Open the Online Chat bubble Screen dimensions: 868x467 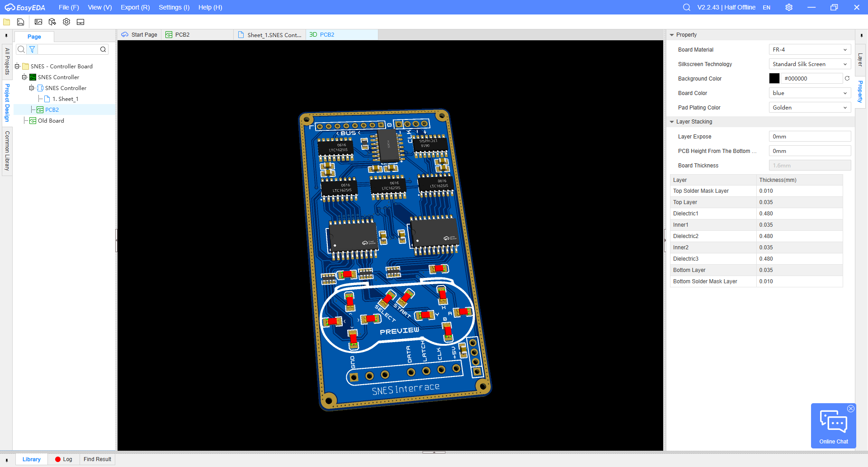click(834, 426)
